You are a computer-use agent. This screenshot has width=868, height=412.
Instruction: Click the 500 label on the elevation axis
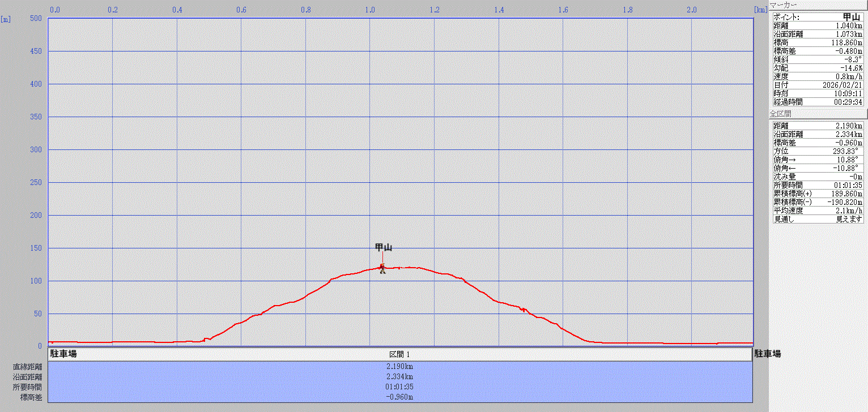pyautogui.click(x=36, y=18)
